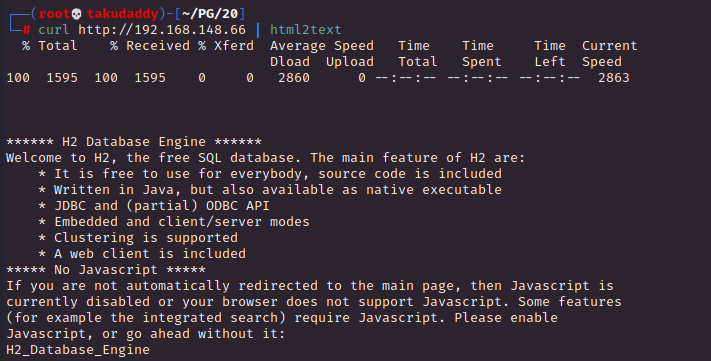The height and width of the screenshot is (361, 711).
Task: Click the '(for example the integrated search)' line
Action: 282,317
